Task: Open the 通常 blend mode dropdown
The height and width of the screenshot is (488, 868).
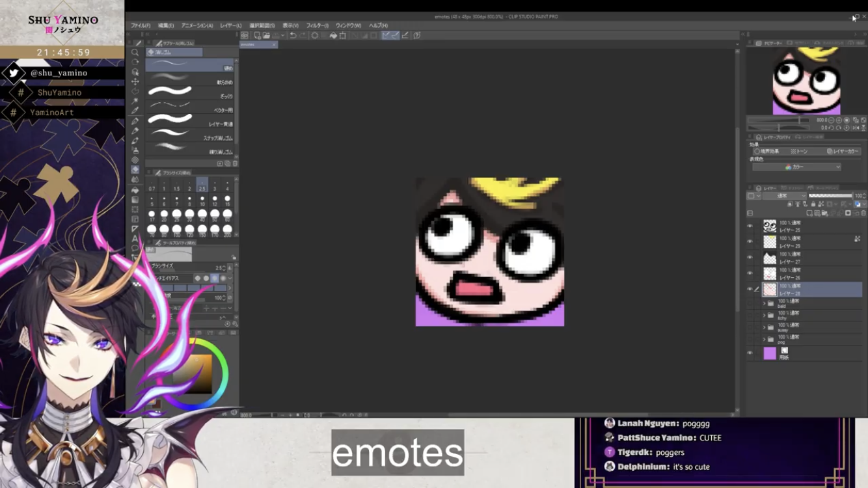Action: [784, 196]
